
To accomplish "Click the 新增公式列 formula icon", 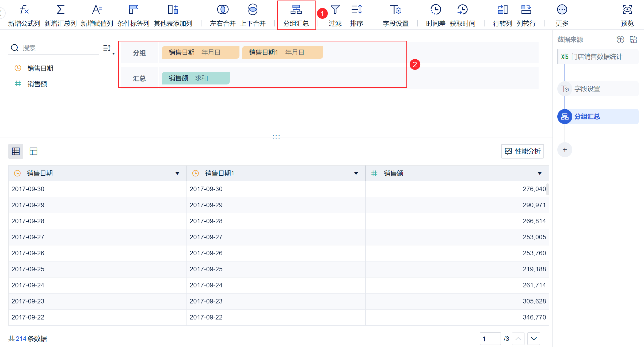I will [24, 10].
